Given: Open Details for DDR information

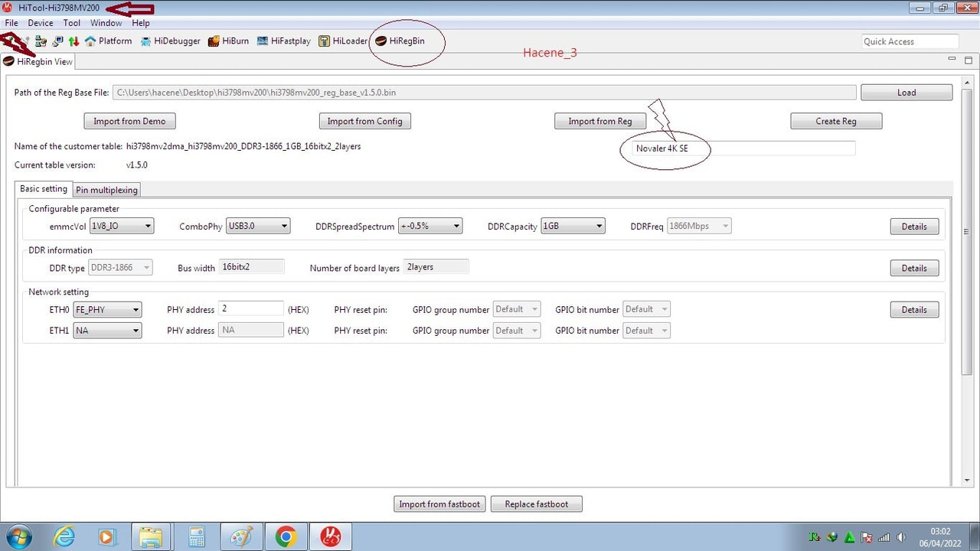Looking at the screenshot, I should tap(914, 269).
